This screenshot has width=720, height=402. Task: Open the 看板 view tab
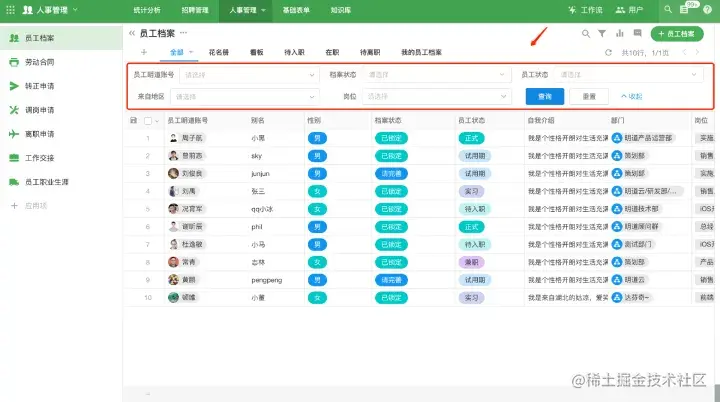tap(256, 52)
